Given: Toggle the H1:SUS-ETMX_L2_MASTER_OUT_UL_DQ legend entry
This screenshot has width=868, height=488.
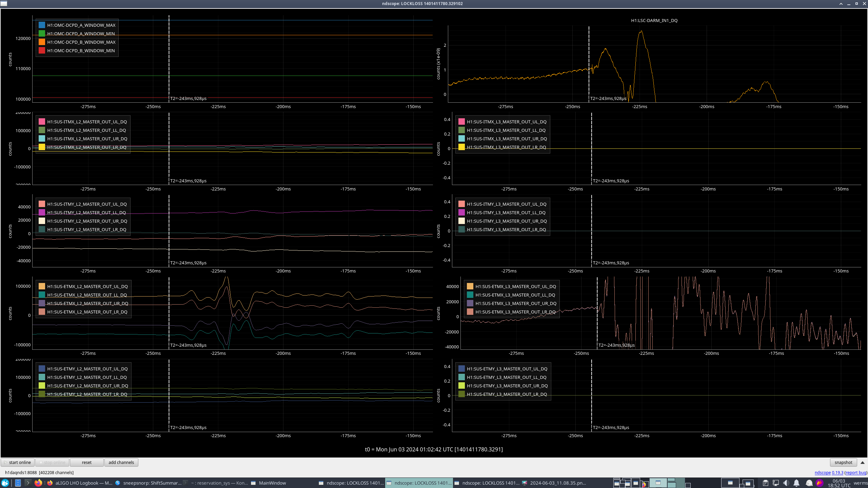Looking at the screenshot, I should click(x=87, y=286).
